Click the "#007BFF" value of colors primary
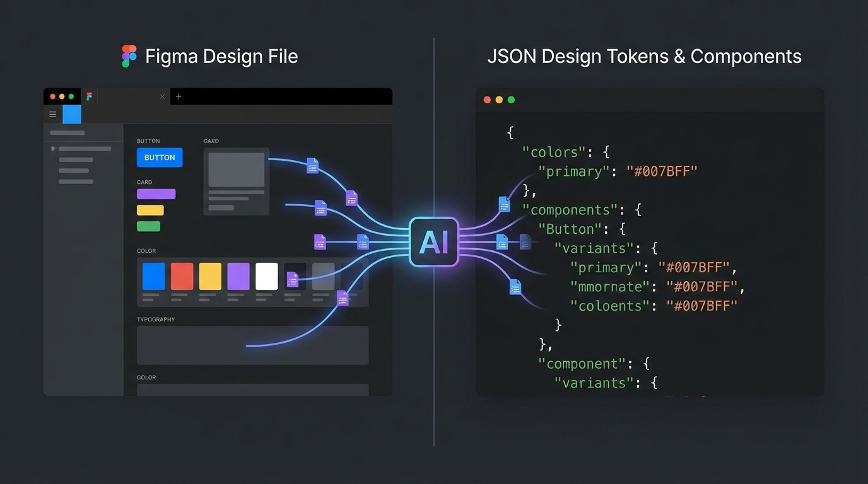This screenshot has width=868, height=484. (662, 171)
